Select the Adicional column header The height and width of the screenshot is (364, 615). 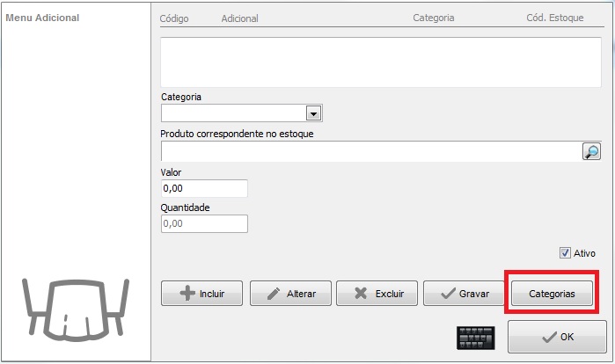[239, 18]
